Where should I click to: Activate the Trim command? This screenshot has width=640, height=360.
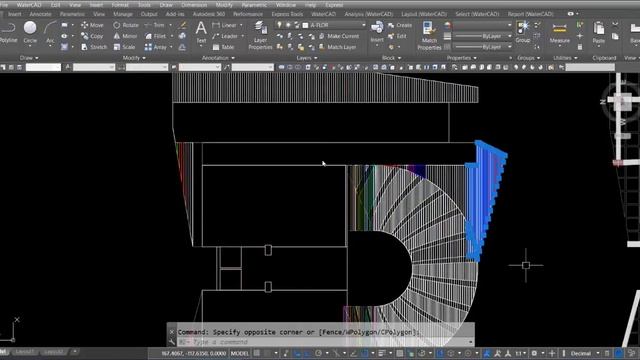(155, 25)
